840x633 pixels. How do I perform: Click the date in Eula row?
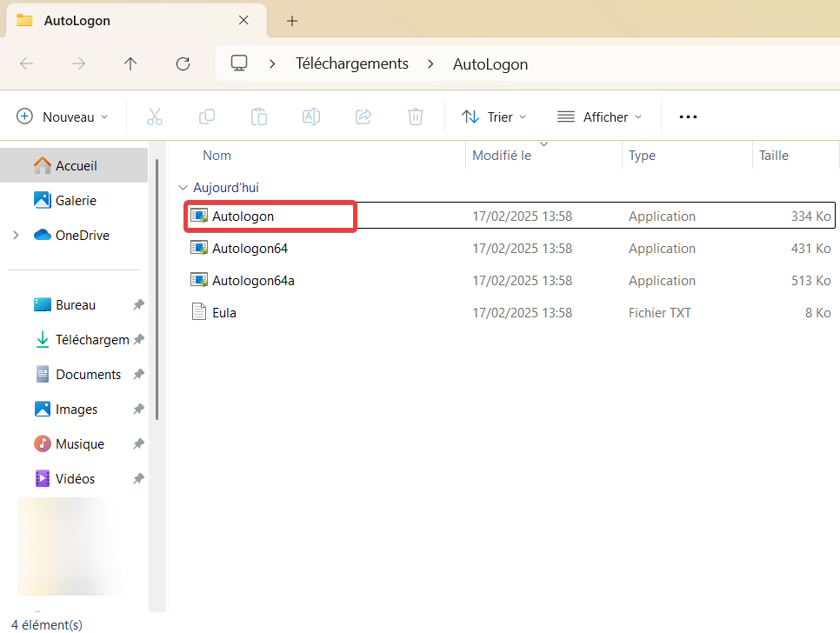point(523,313)
